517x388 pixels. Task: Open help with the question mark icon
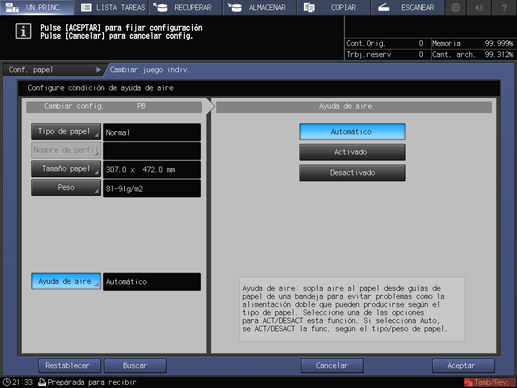tap(504, 7)
